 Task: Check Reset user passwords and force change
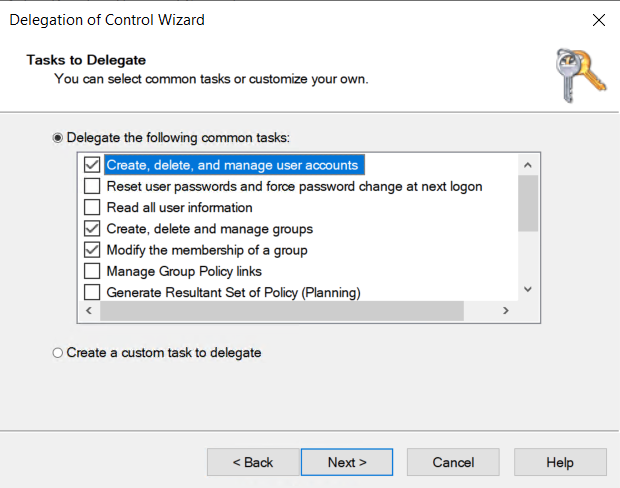click(x=92, y=186)
